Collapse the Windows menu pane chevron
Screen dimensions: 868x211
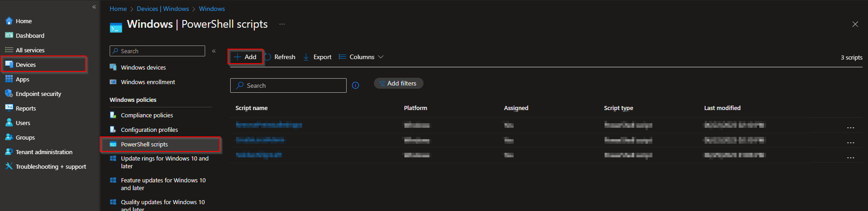click(x=214, y=51)
